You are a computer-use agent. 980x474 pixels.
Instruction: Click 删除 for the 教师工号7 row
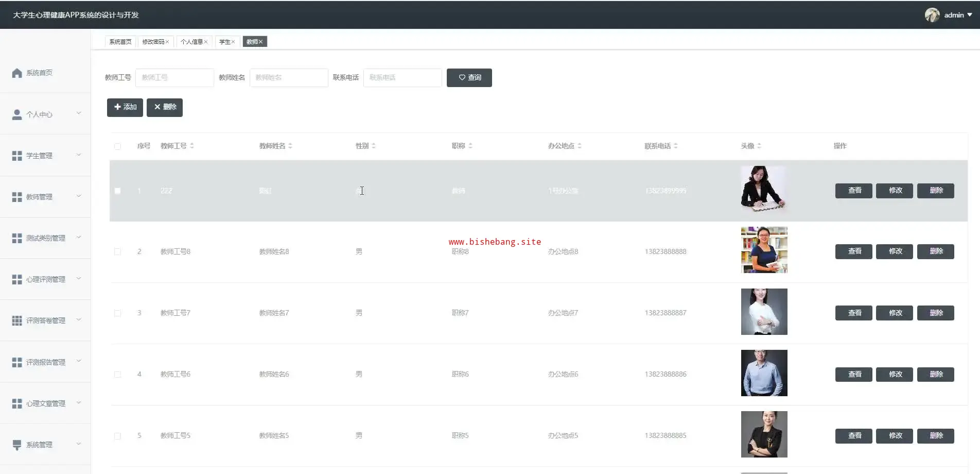(x=936, y=313)
